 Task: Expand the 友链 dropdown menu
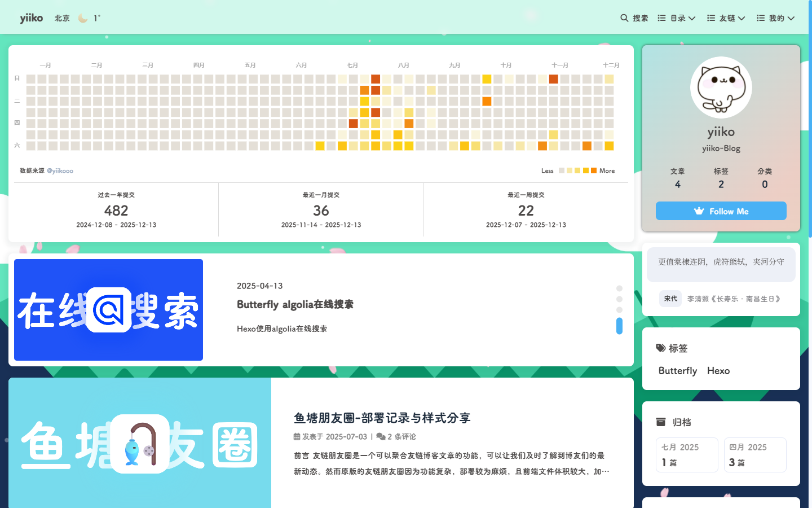click(x=726, y=18)
